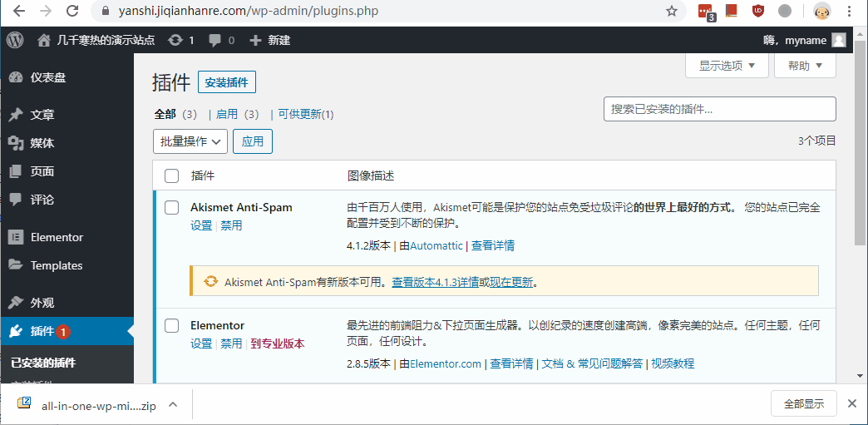Expand the 帮助 help panel
This screenshot has height=425, width=868.
(805, 66)
